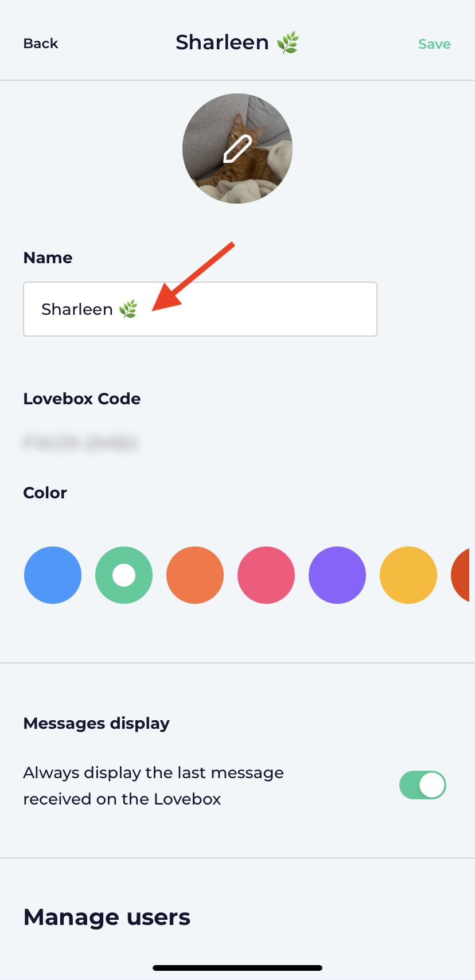Choose the purple color swatch
The image size is (475, 980).
(337, 575)
